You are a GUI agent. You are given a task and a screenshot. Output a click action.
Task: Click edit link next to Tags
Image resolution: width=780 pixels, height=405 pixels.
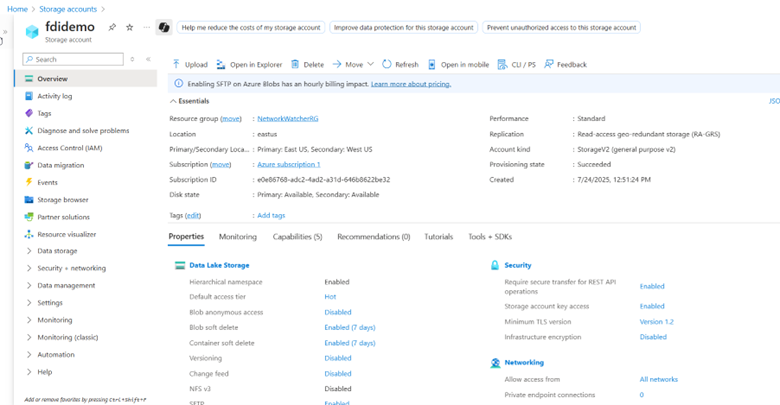193,215
